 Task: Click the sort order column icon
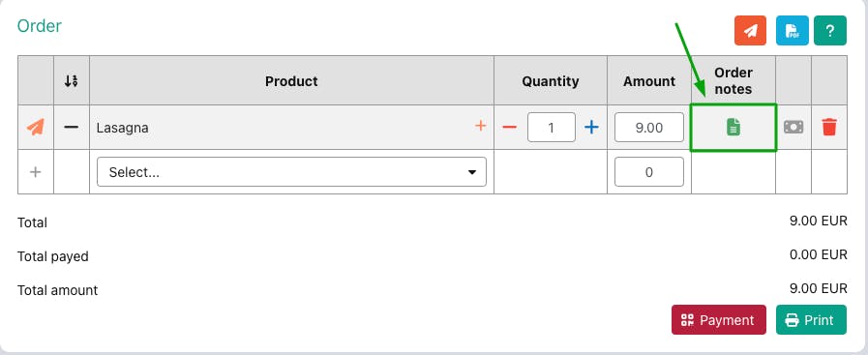pos(71,81)
